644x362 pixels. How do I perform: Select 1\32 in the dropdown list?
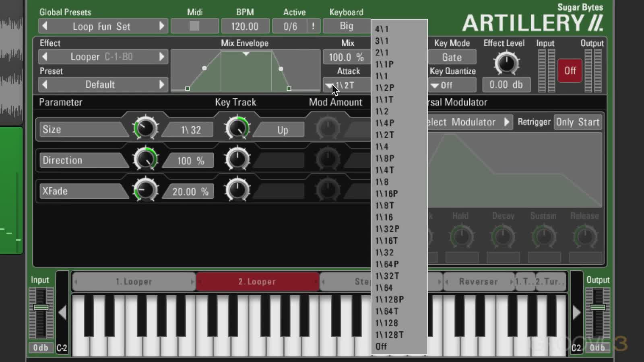pos(399,253)
